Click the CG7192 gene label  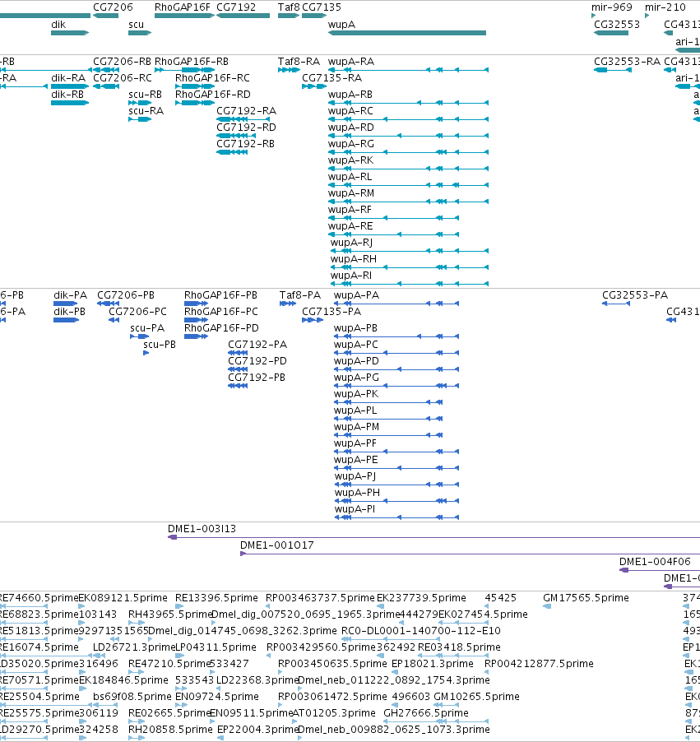pyautogui.click(x=236, y=7)
